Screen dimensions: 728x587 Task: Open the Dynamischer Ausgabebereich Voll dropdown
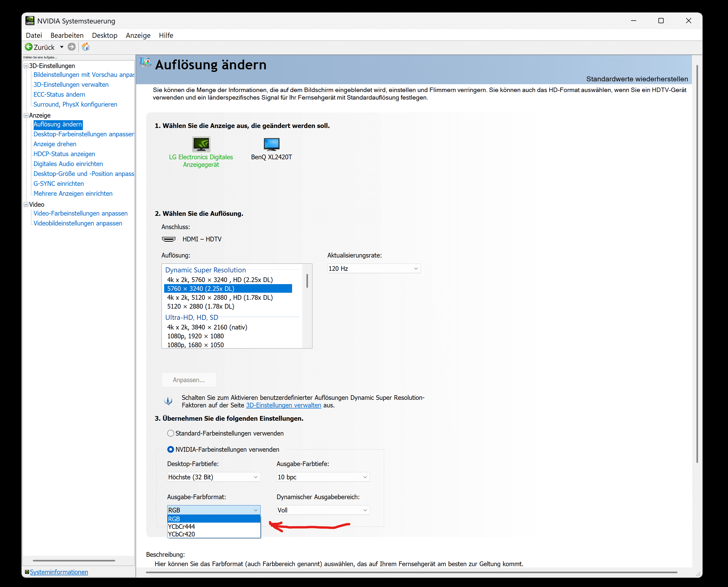(x=323, y=510)
